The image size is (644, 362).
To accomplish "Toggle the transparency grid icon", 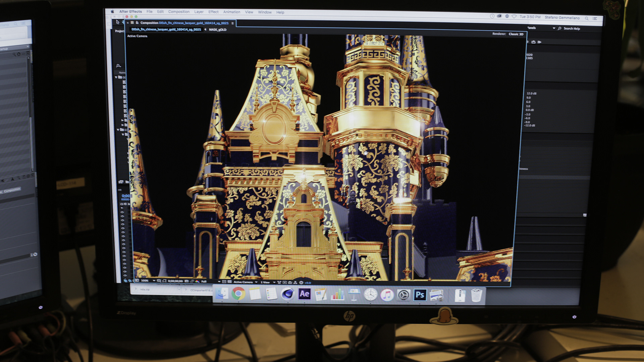I will click(x=229, y=282).
